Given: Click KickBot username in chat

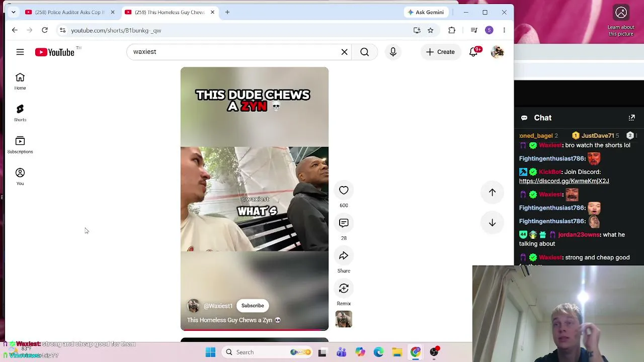Looking at the screenshot, I should [x=550, y=172].
